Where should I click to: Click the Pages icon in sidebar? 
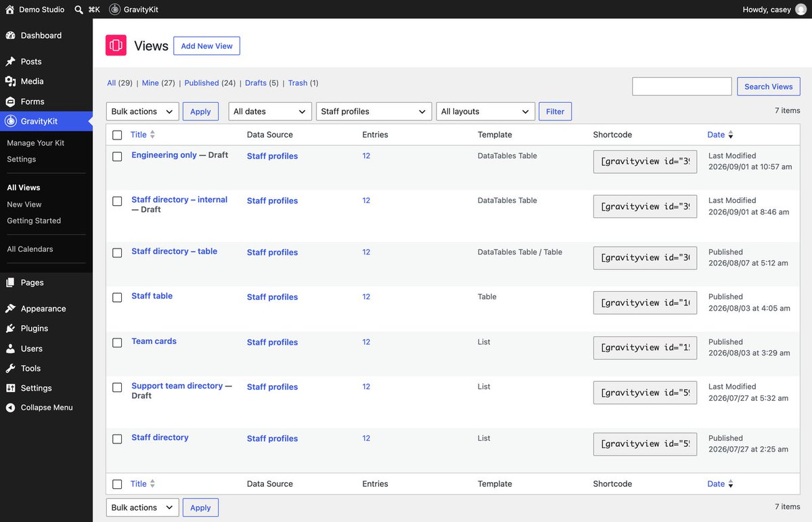coord(10,282)
